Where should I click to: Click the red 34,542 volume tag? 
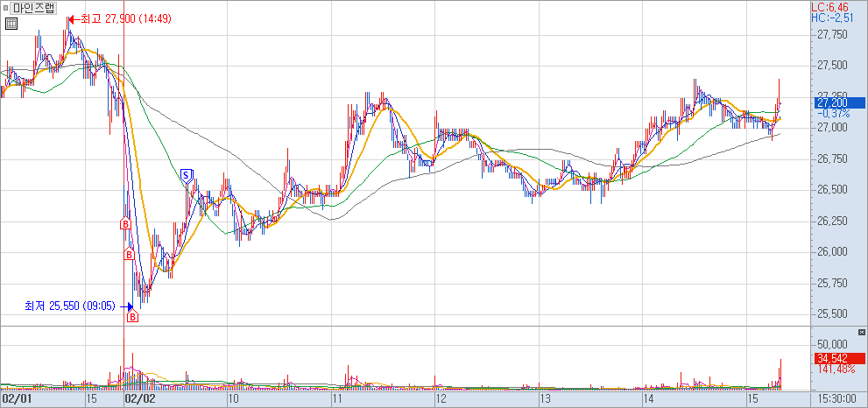click(838, 358)
